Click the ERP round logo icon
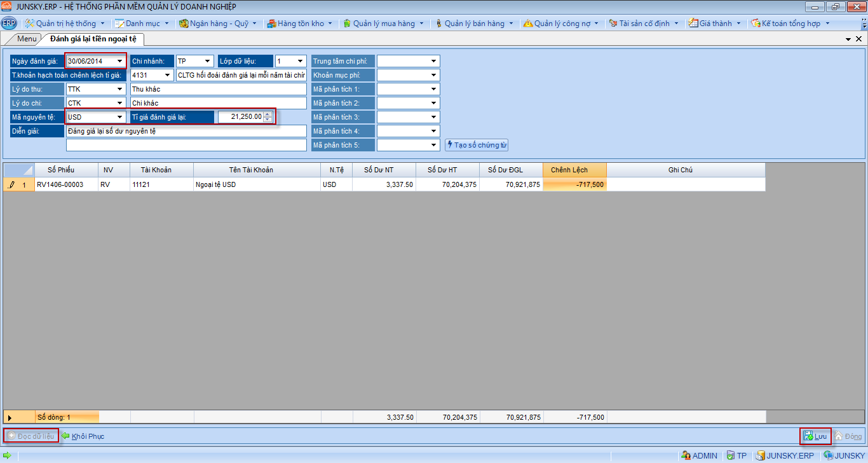This screenshot has width=868, height=463. pyautogui.click(x=9, y=24)
